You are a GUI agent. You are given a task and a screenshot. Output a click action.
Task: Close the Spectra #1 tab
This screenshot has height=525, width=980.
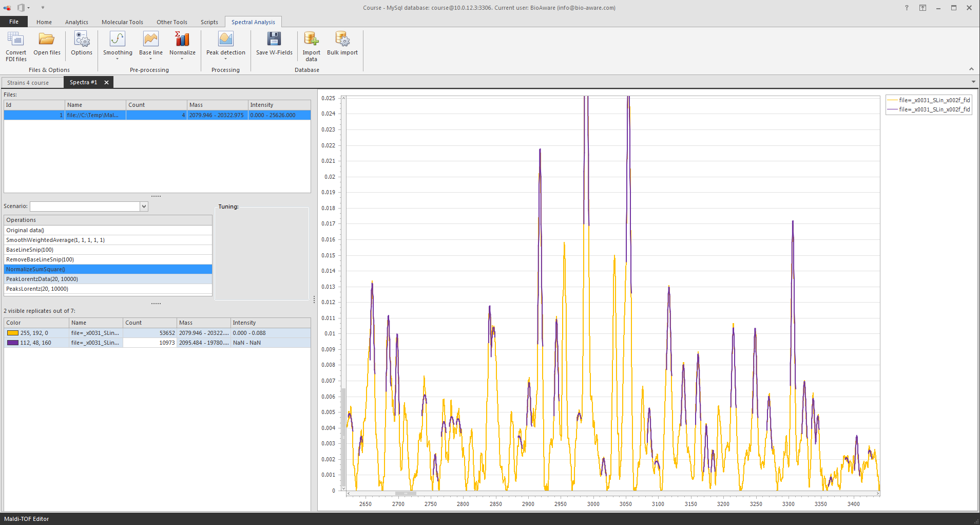106,82
